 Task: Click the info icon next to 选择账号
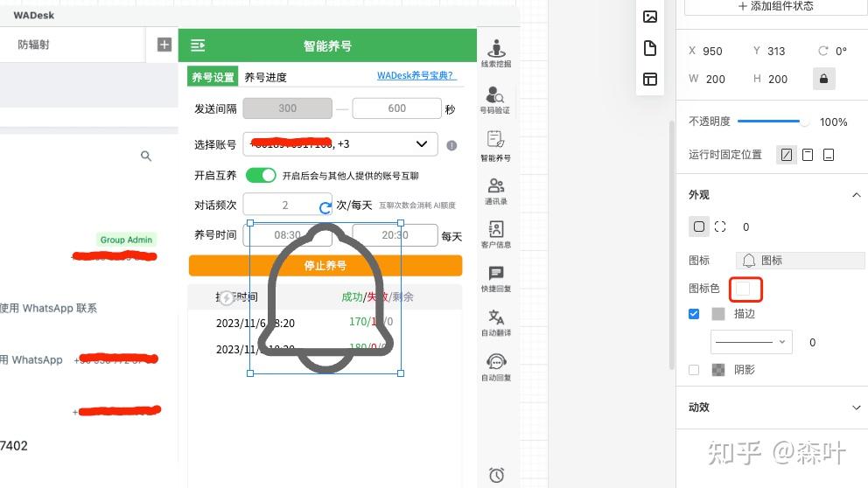(x=451, y=145)
